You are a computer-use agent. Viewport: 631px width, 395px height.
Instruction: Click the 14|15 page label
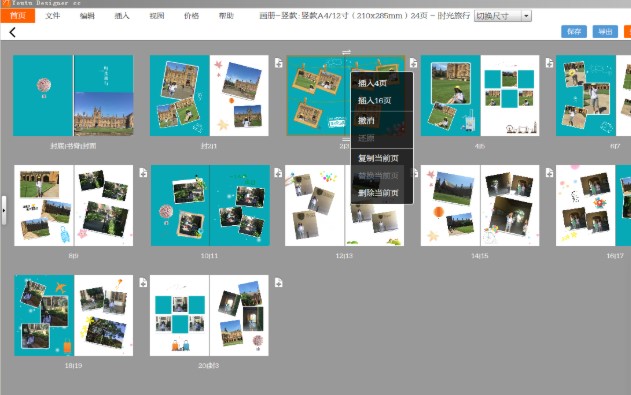tap(480, 255)
